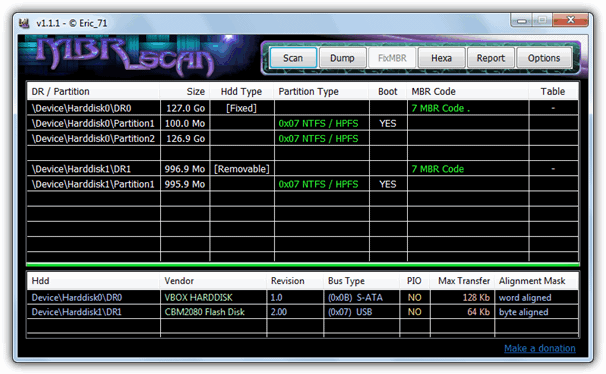Viewport: 606px width, 374px height.
Task: Select row \Device\Harddisk1\DR1 in partition list
Action: pyautogui.click(x=303, y=169)
